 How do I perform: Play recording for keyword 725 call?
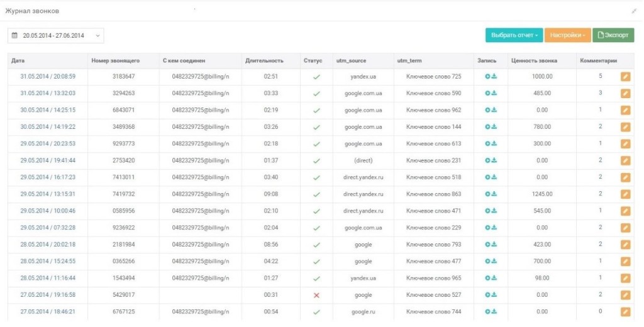tap(487, 76)
